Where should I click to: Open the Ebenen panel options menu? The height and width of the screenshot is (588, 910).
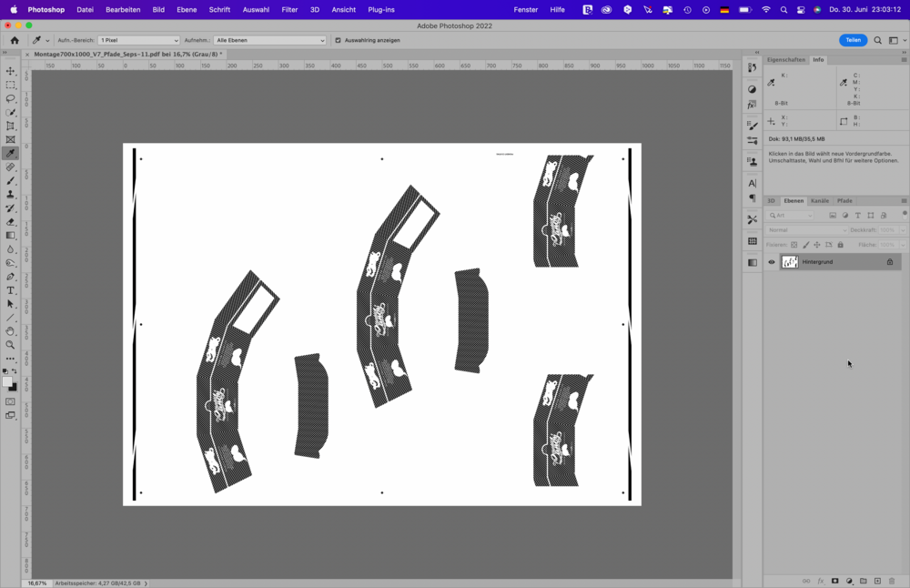[904, 201]
